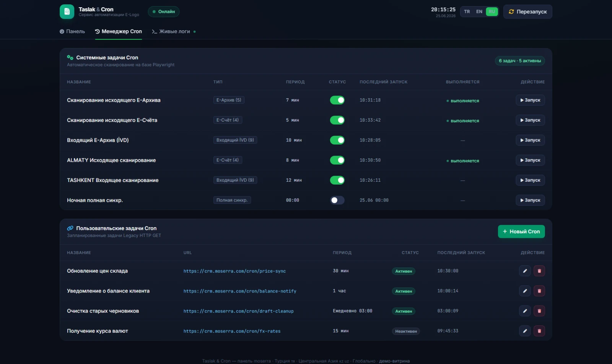Delete the Получение курса валют task

pos(539,331)
